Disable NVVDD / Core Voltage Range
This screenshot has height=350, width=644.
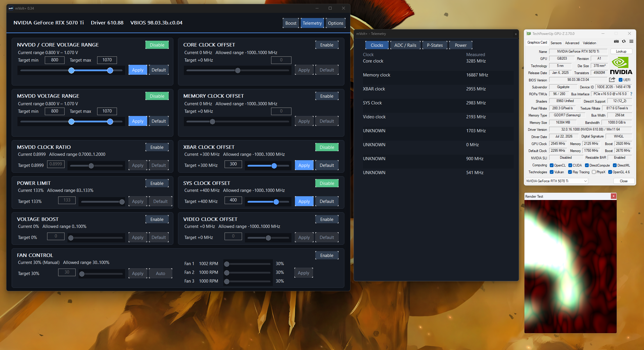157,45
